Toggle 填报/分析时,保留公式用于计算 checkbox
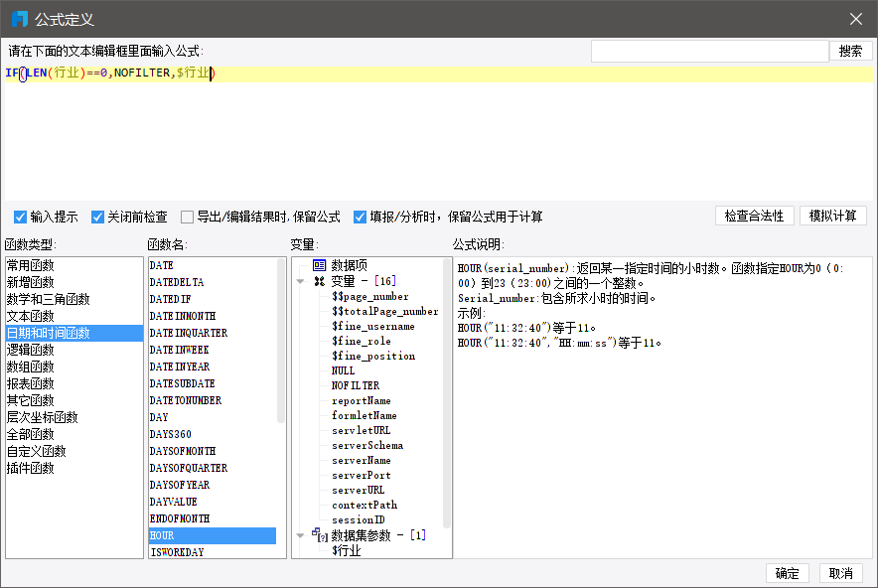Image resolution: width=878 pixels, height=588 pixels. click(361, 217)
